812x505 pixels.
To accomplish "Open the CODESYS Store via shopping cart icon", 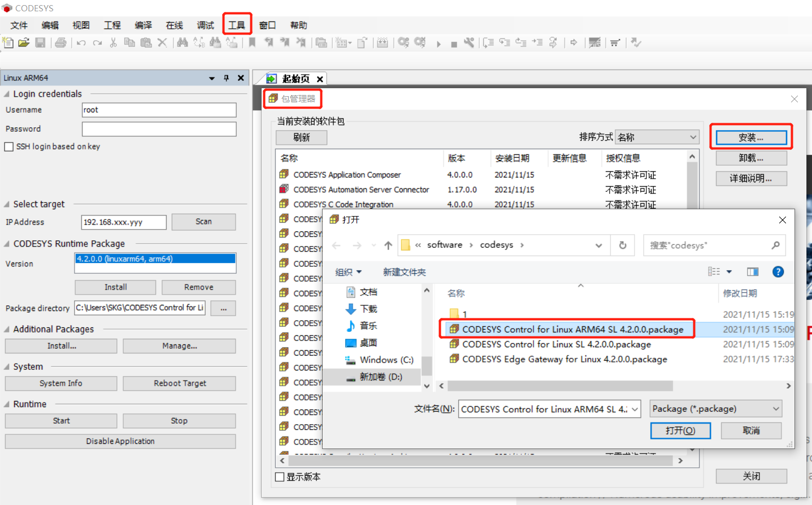I will click(x=614, y=42).
